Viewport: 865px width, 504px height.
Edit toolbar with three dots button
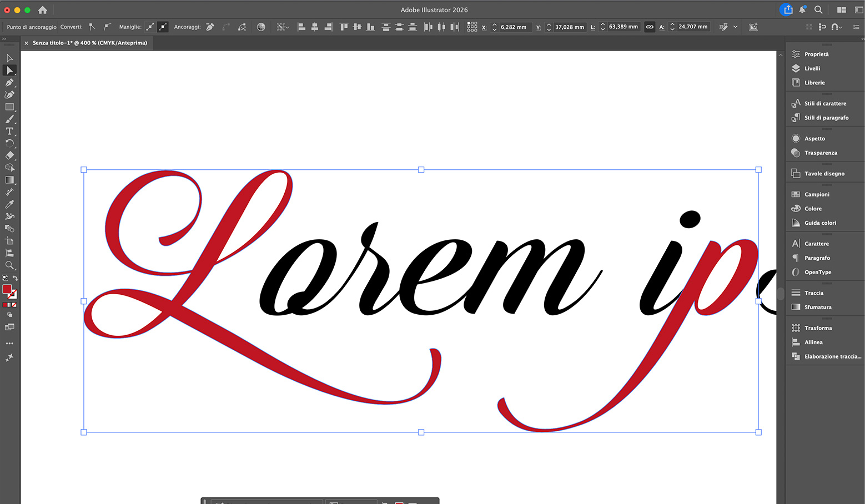pyautogui.click(x=9, y=344)
